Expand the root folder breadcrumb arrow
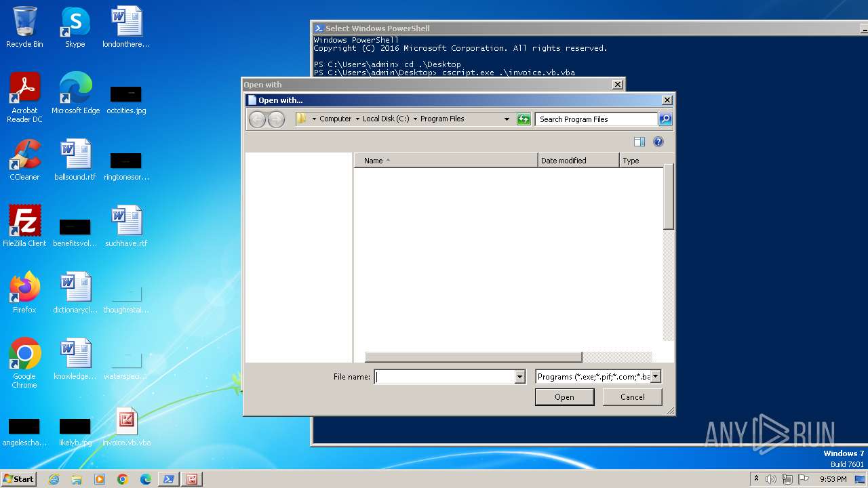 [x=314, y=119]
